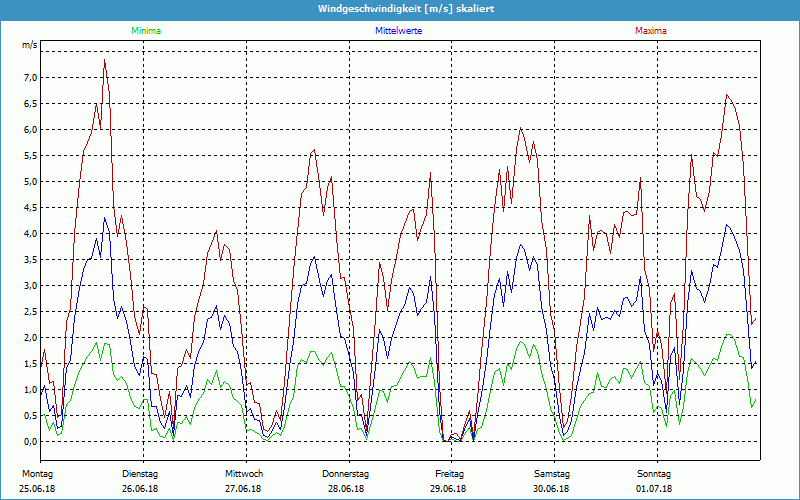Click the 4,5 y-axis value

(x=30, y=208)
